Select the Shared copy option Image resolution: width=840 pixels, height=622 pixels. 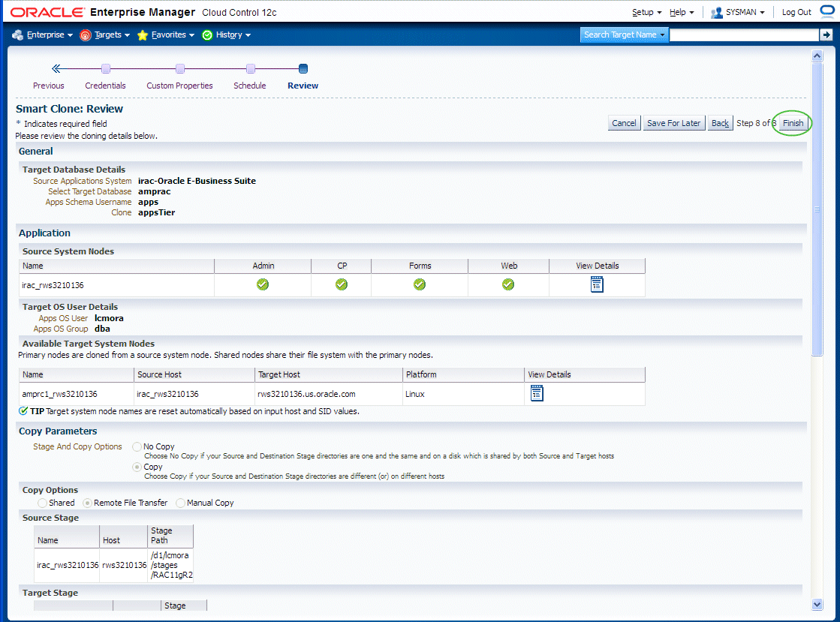click(42, 503)
